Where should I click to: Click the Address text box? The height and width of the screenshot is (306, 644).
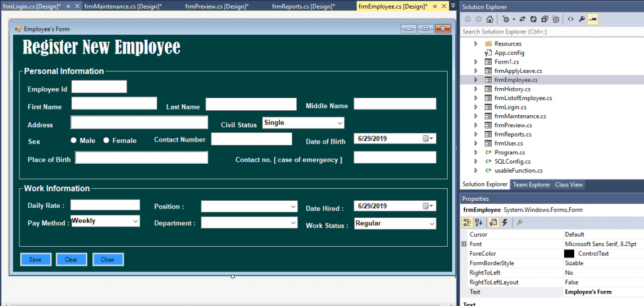(x=139, y=123)
